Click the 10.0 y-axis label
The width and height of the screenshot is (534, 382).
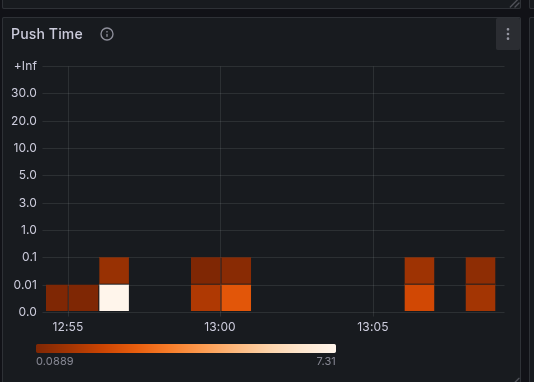tap(25, 148)
